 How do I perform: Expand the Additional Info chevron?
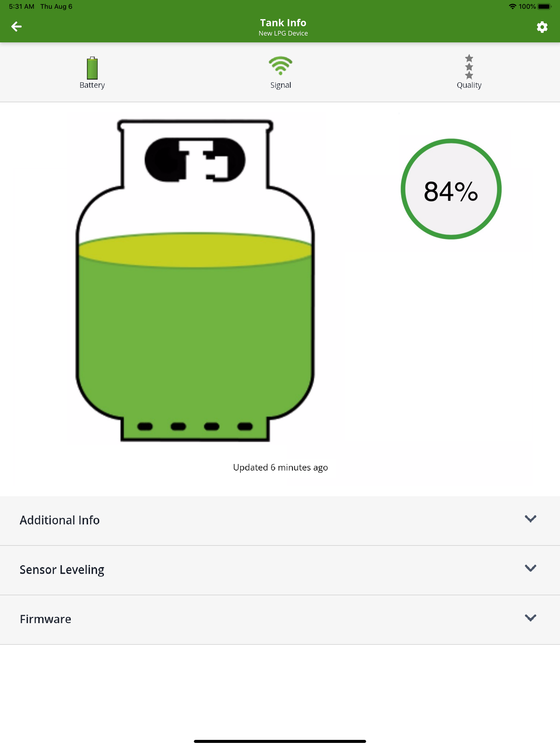pos(530,519)
